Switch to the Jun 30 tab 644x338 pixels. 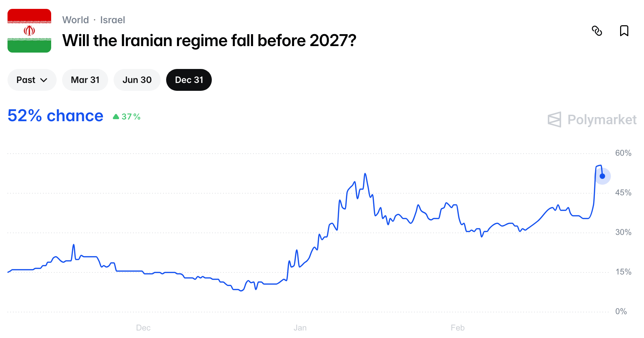point(137,80)
